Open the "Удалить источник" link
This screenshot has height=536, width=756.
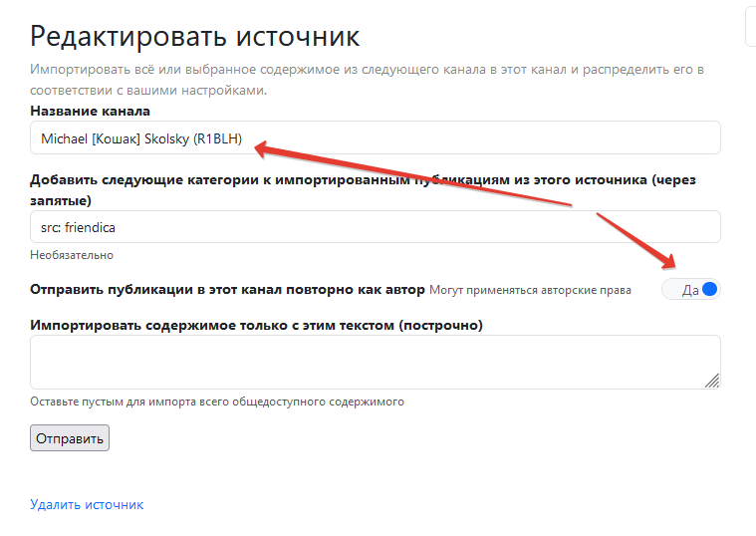[x=87, y=504]
